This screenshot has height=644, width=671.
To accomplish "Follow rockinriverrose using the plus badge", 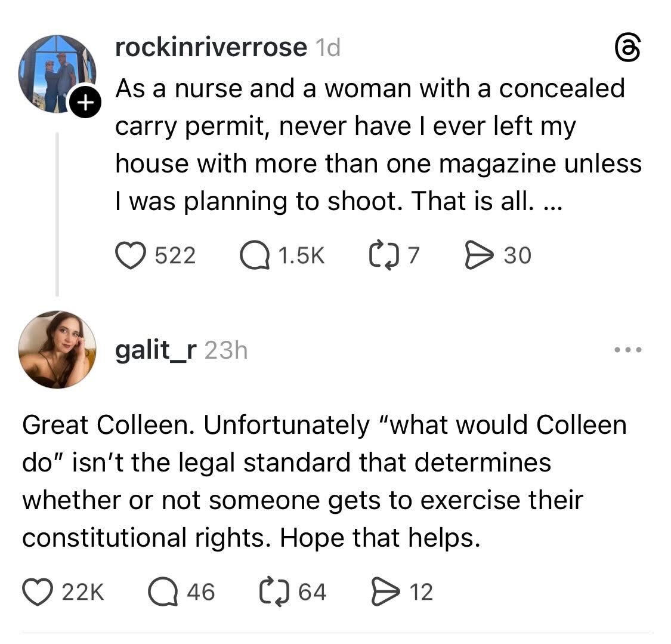I will [x=85, y=104].
